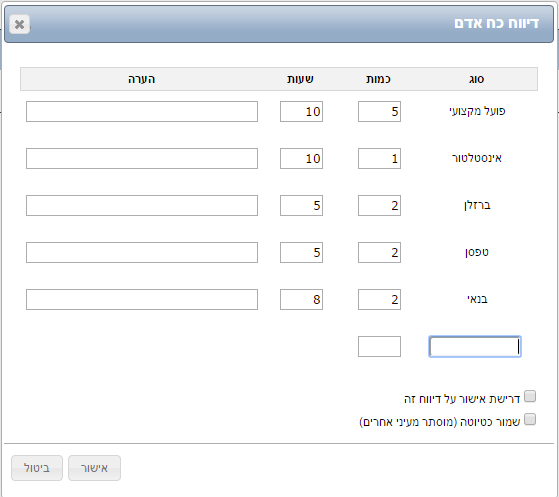Click the empty new type name field

click(475, 347)
